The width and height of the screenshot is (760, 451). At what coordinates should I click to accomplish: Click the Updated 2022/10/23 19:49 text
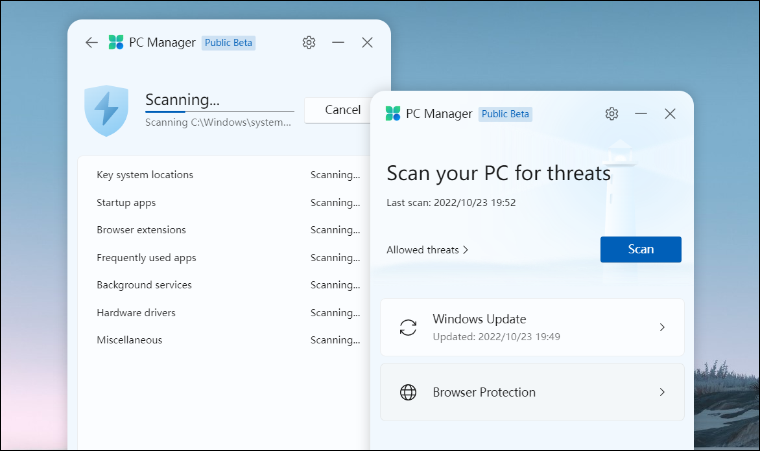coord(496,337)
